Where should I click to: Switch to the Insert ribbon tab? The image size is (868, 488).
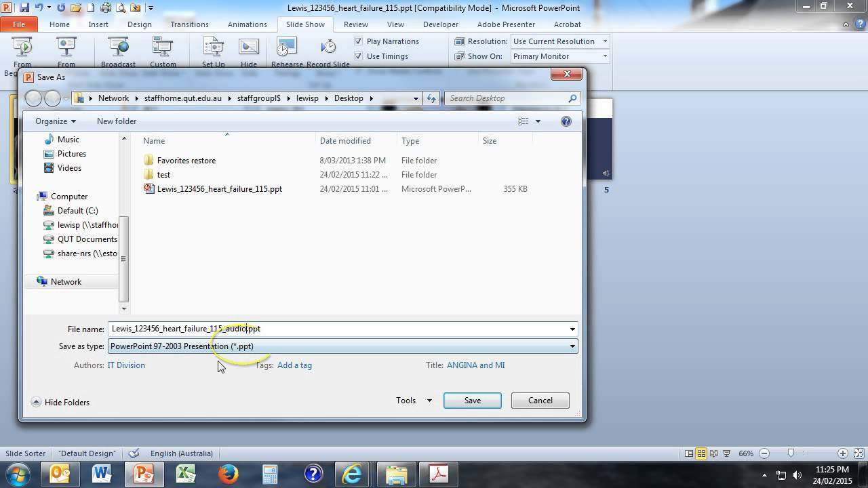point(98,24)
